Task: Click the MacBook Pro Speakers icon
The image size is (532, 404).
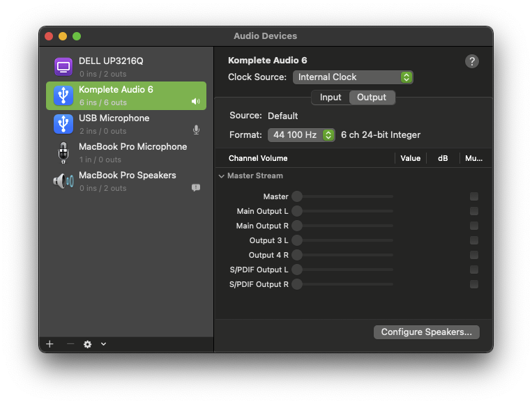Action: coord(63,181)
